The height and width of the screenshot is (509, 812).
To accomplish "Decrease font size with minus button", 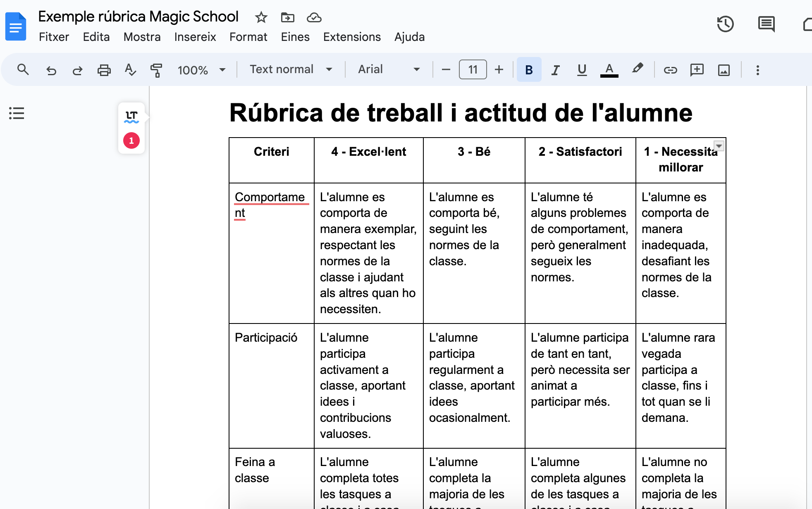I will (445, 69).
